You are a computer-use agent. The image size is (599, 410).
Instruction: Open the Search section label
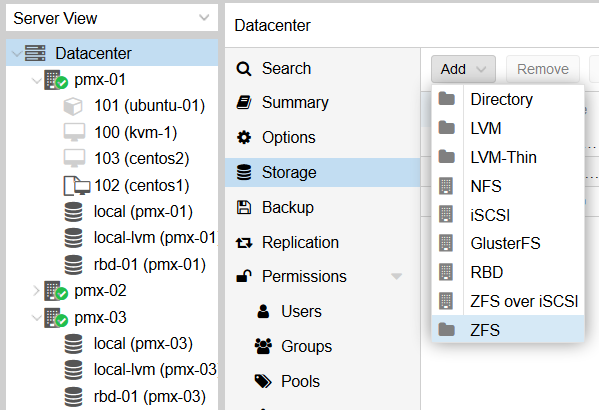287,69
